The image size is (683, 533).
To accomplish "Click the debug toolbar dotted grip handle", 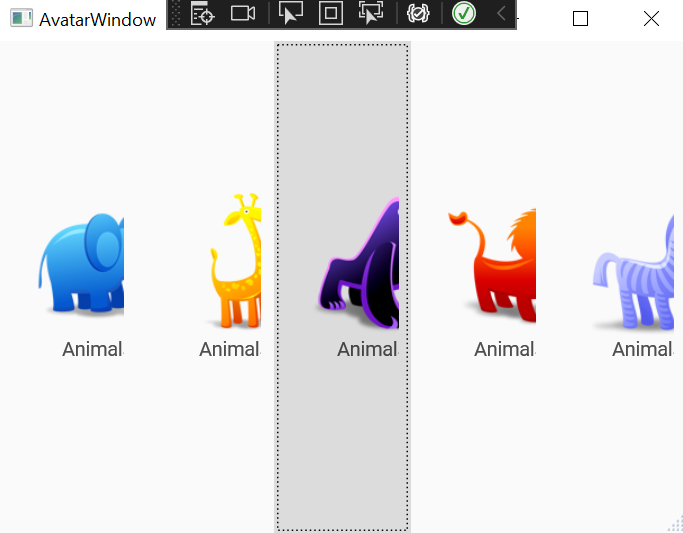I will coord(175,13).
